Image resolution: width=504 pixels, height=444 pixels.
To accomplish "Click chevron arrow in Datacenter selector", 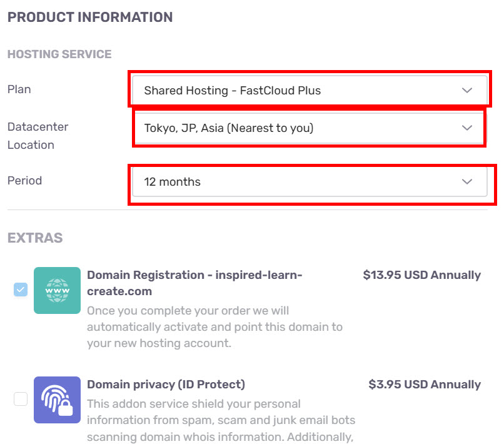I will pyautogui.click(x=467, y=128).
